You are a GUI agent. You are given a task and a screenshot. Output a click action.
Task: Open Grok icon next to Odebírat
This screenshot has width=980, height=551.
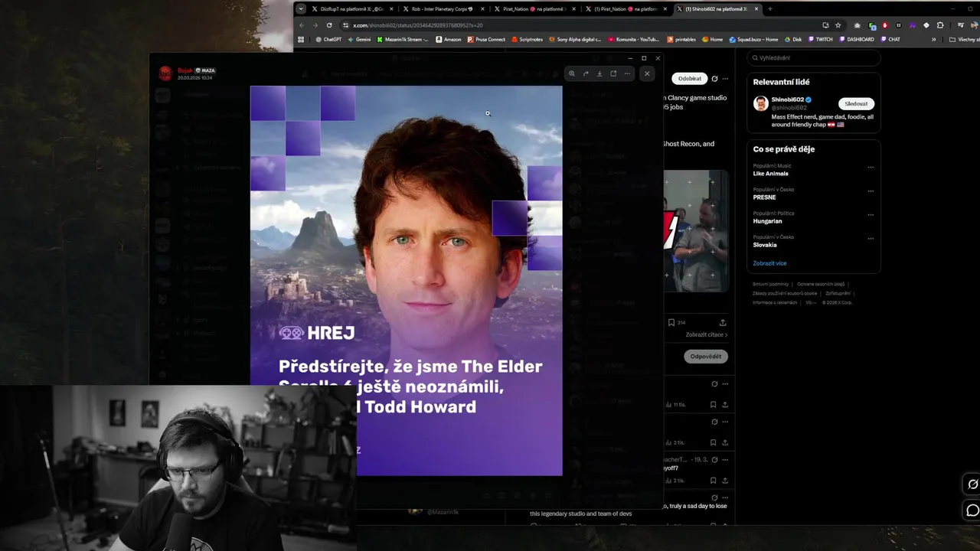click(714, 78)
